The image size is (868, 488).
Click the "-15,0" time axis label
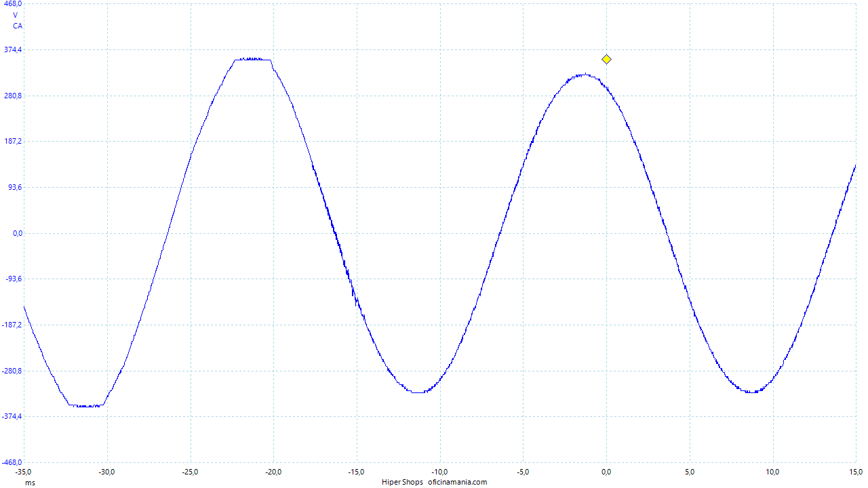[x=356, y=472]
